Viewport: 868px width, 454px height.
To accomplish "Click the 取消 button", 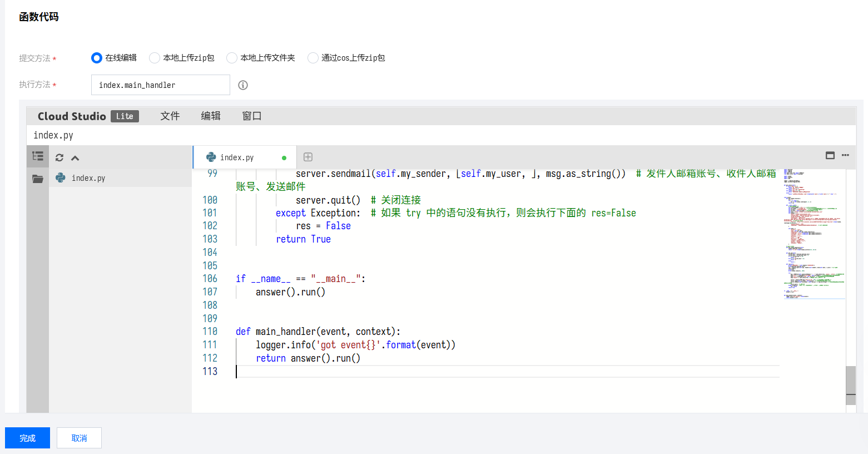I will 79,438.
